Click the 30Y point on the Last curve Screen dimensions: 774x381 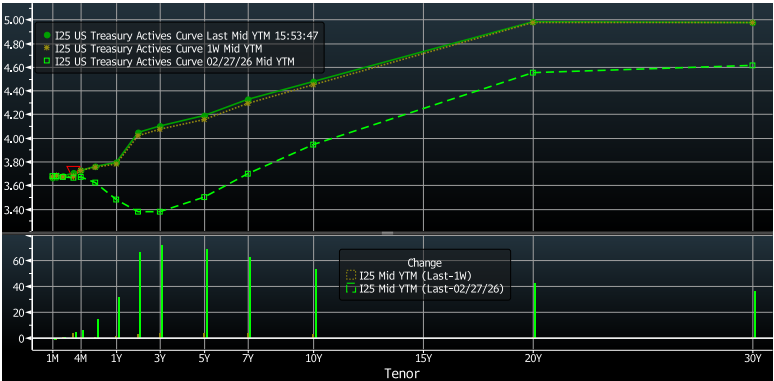tap(753, 23)
